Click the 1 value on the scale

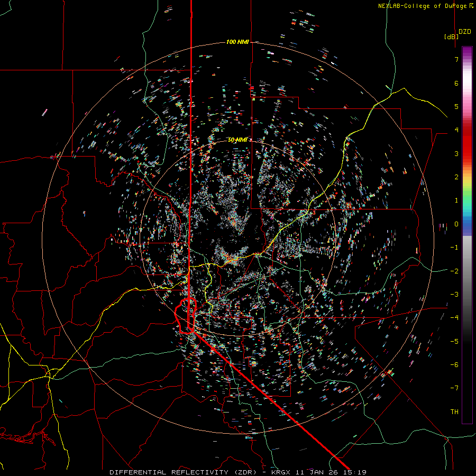coord(456,200)
